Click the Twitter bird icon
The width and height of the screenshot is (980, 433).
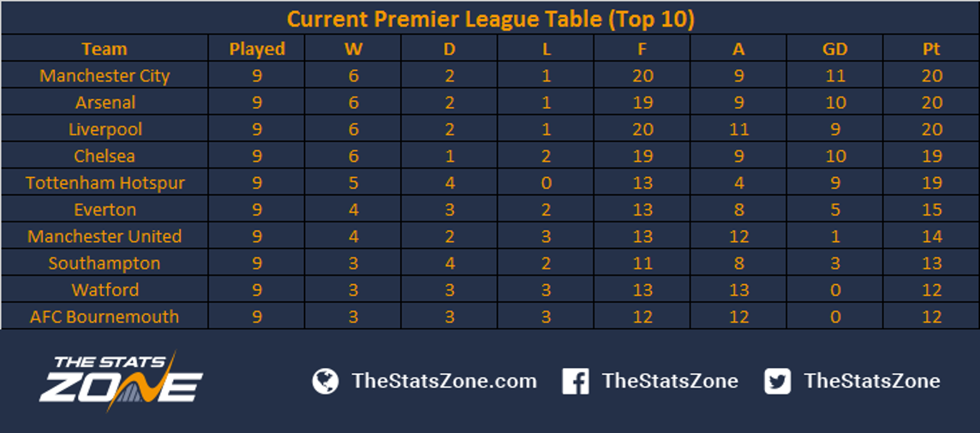click(778, 381)
